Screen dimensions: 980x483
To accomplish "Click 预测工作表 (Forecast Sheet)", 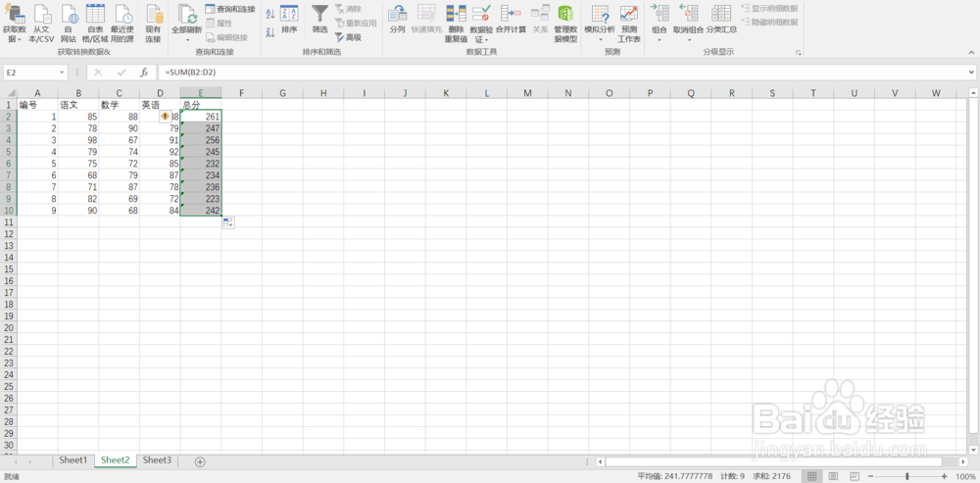I will coord(629,24).
